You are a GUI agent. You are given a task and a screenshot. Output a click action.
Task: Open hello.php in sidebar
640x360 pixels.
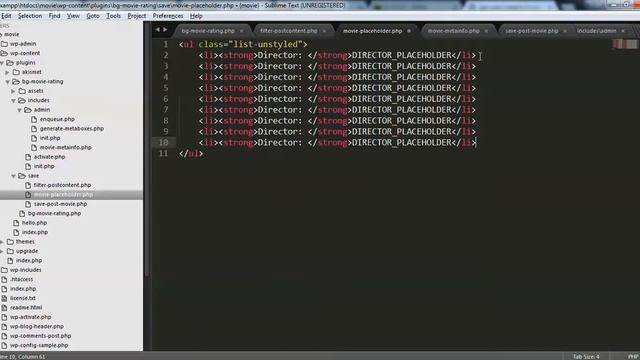[x=34, y=223]
